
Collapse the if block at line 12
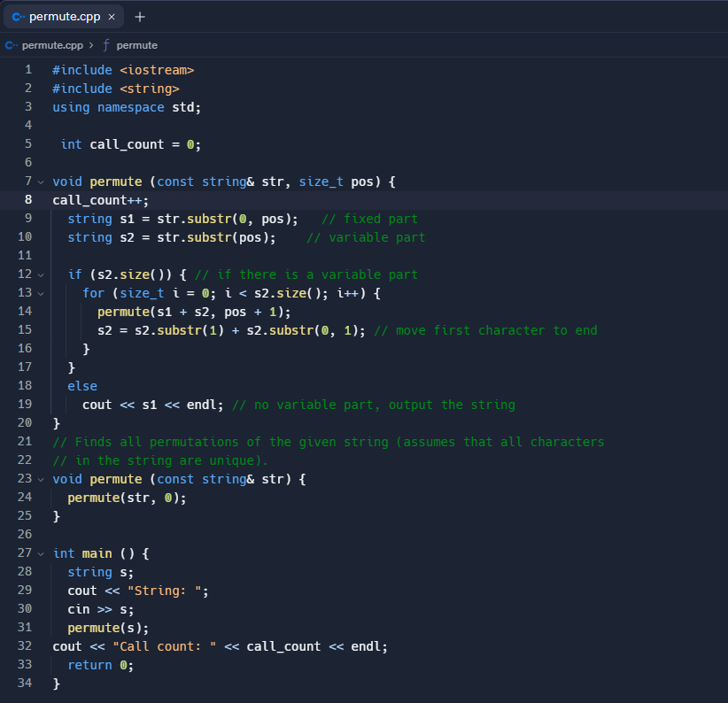click(x=41, y=275)
